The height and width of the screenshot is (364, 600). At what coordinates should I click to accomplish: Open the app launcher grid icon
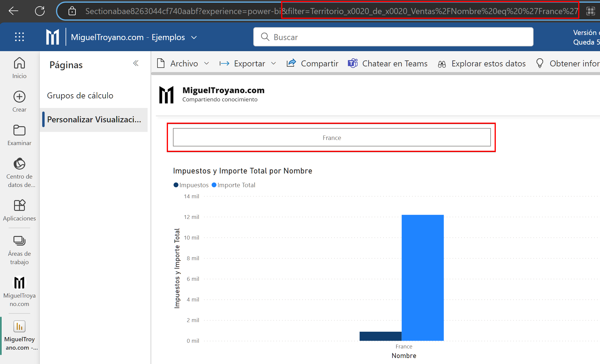click(x=19, y=37)
